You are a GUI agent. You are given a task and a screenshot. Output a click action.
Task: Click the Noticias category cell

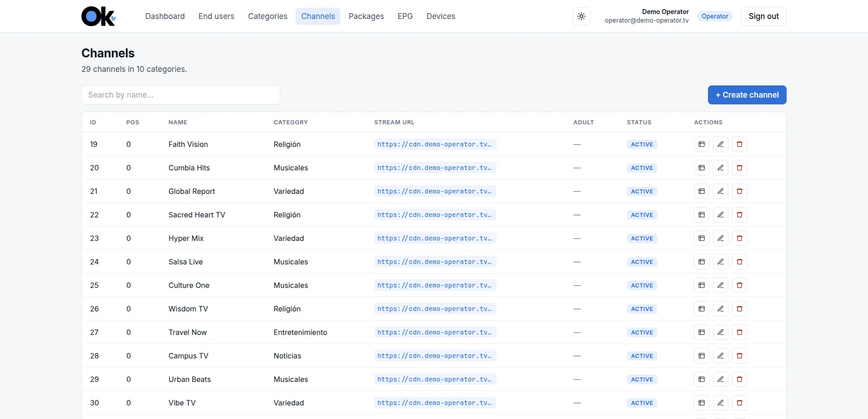(287, 356)
